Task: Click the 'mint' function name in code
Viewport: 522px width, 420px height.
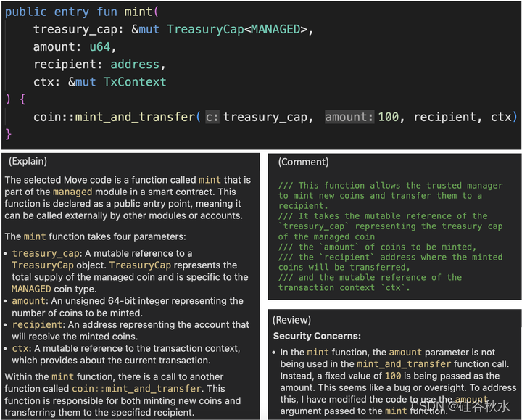Action: coord(138,12)
